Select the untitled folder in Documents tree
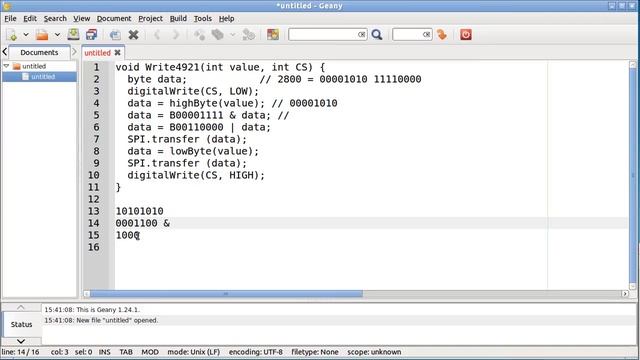 [34, 66]
